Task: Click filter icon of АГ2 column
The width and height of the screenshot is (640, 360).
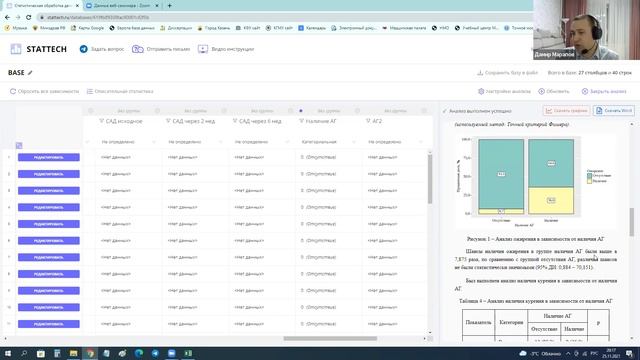Action: click(x=368, y=121)
